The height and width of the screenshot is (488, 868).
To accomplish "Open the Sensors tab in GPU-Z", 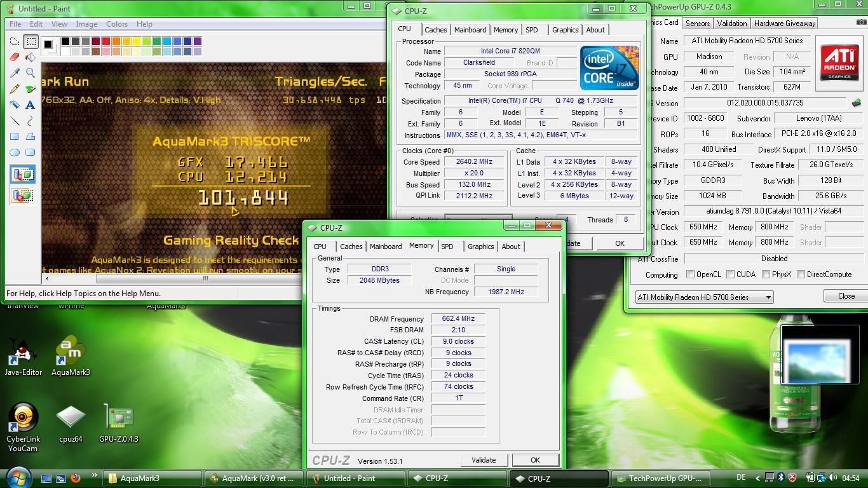I will tap(698, 24).
